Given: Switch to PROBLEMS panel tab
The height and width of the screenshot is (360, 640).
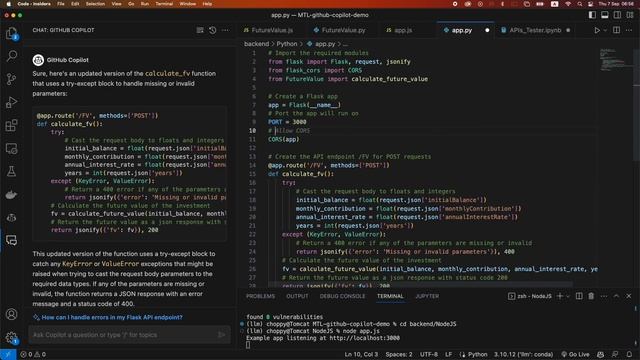Looking at the screenshot, I should coord(260,296).
